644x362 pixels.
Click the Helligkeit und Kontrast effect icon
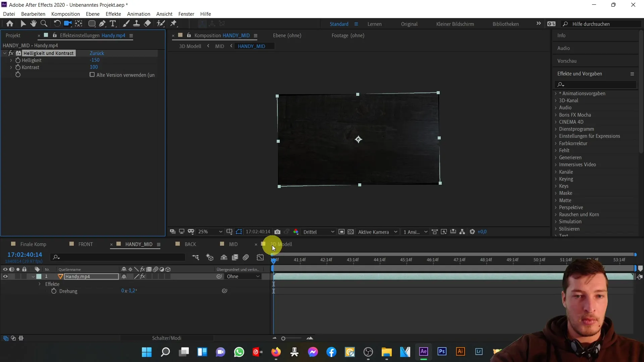tap(18, 53)
